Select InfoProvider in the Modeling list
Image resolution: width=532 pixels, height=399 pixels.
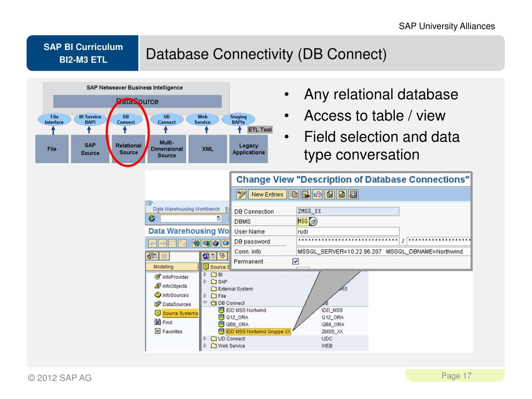coord(175,277)
